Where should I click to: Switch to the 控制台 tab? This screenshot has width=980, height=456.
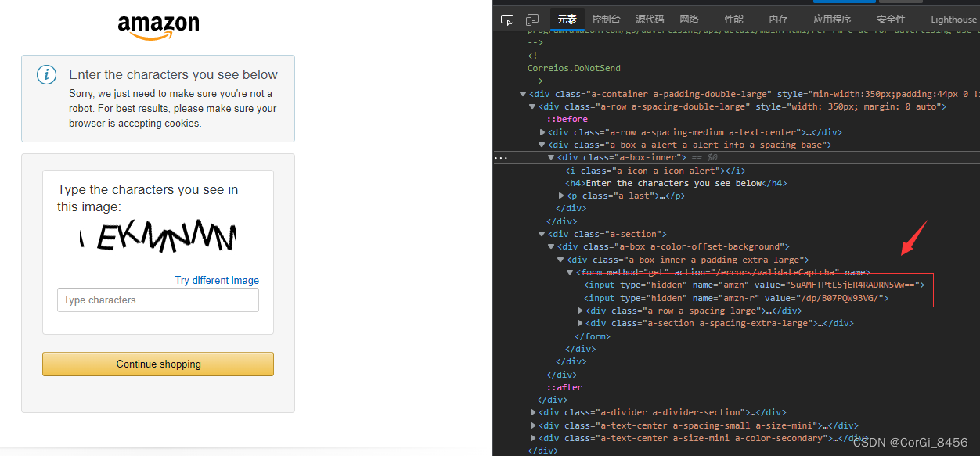606,20
